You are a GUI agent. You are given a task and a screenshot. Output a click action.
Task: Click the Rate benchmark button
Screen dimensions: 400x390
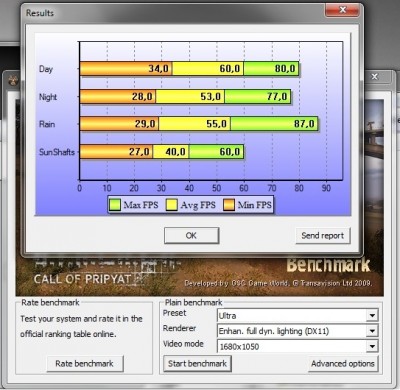tap(85, 363)
